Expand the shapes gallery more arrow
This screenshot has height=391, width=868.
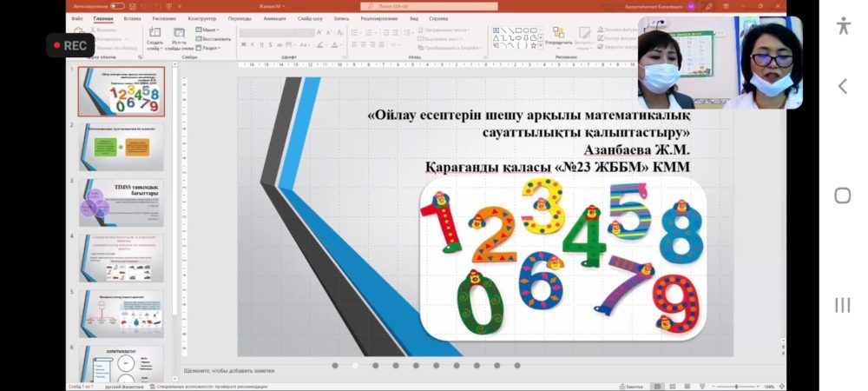tap(541, 47)
